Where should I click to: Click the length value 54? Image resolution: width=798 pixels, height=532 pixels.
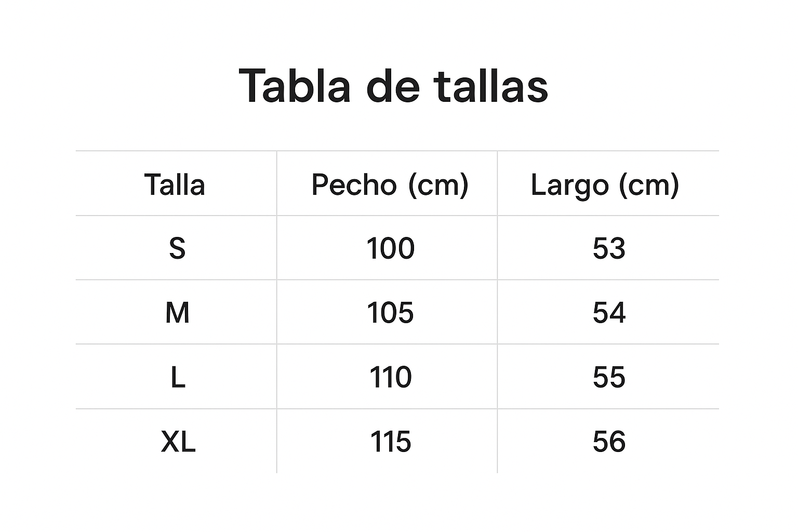(609, 313)
